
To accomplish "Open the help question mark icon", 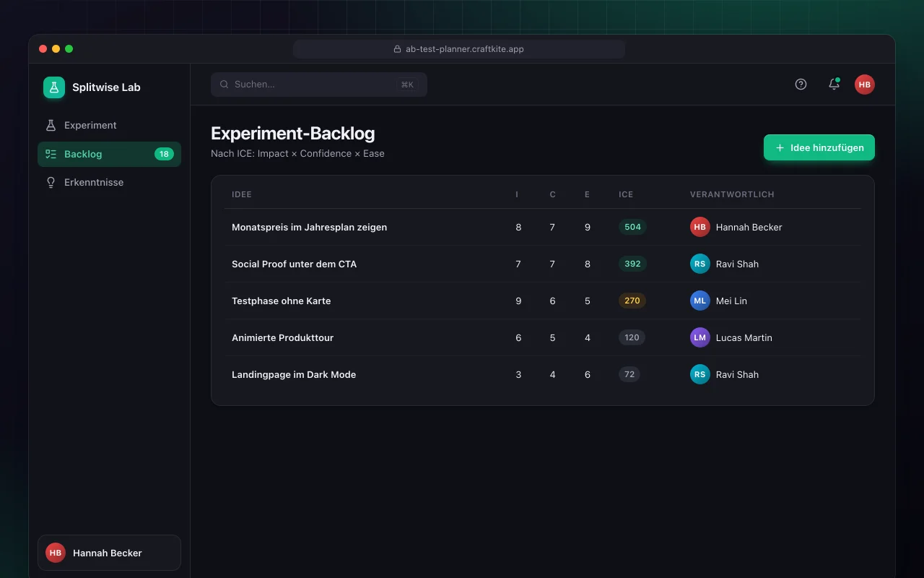I will coord(801,85).
